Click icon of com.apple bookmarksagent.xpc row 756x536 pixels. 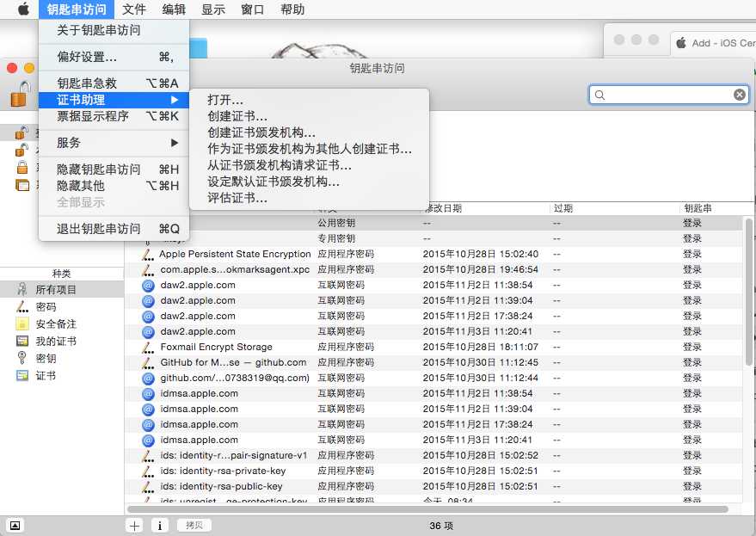pos(148,269)
